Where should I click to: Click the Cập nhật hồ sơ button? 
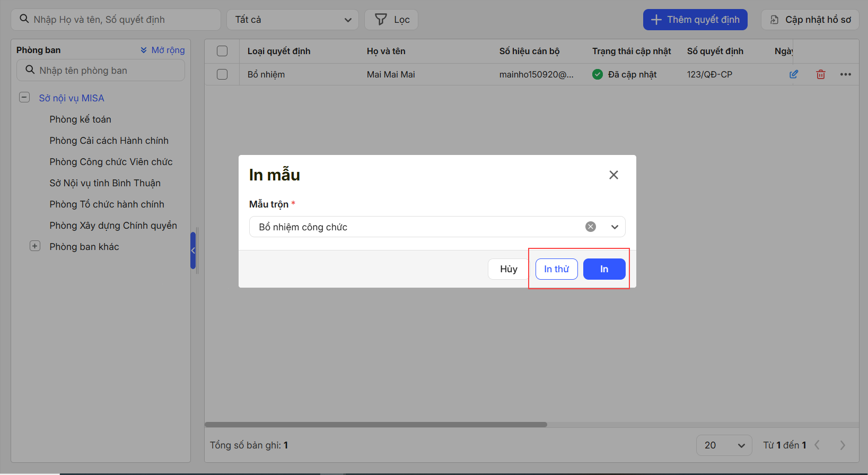click(810, 20)
